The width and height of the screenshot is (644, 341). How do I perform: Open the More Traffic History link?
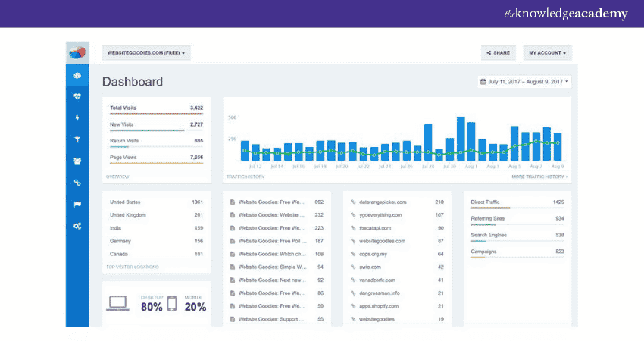[539, 177]
